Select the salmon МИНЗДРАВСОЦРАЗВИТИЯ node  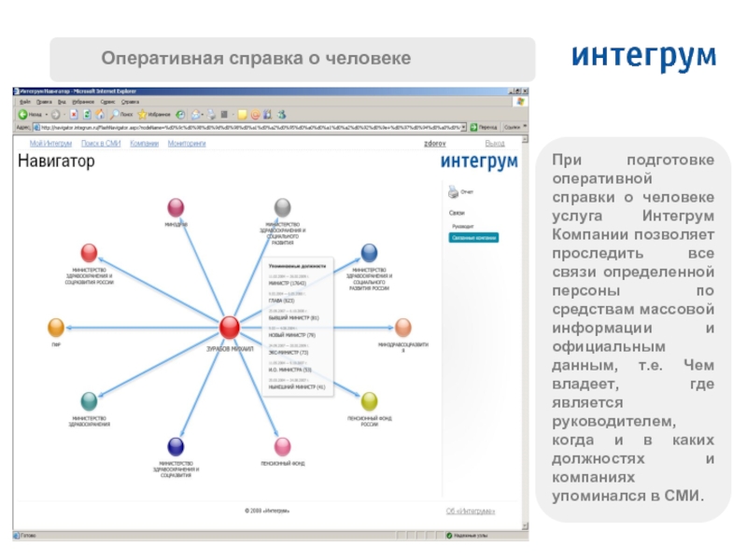[x=403, y=328]
